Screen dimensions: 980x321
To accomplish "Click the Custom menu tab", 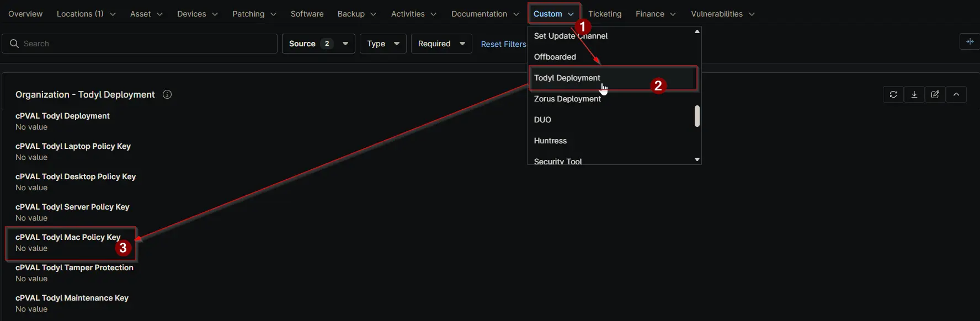I will 553,14.
